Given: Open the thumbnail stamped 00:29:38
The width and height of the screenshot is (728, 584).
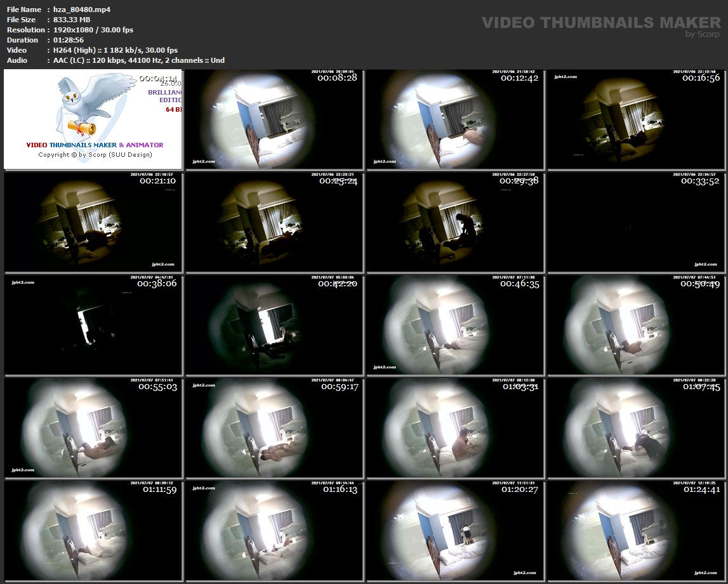Looking at the screenshot, I should [455, 222].
